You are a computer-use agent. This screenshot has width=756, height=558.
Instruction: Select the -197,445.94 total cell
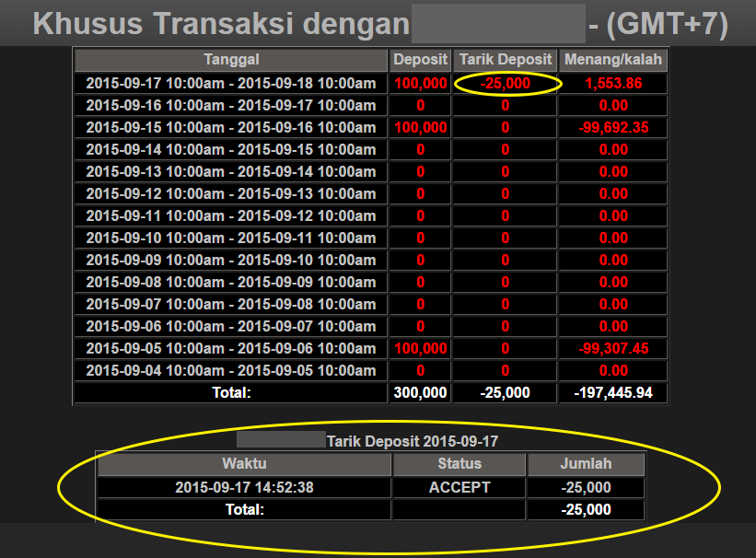click(613, 392)
